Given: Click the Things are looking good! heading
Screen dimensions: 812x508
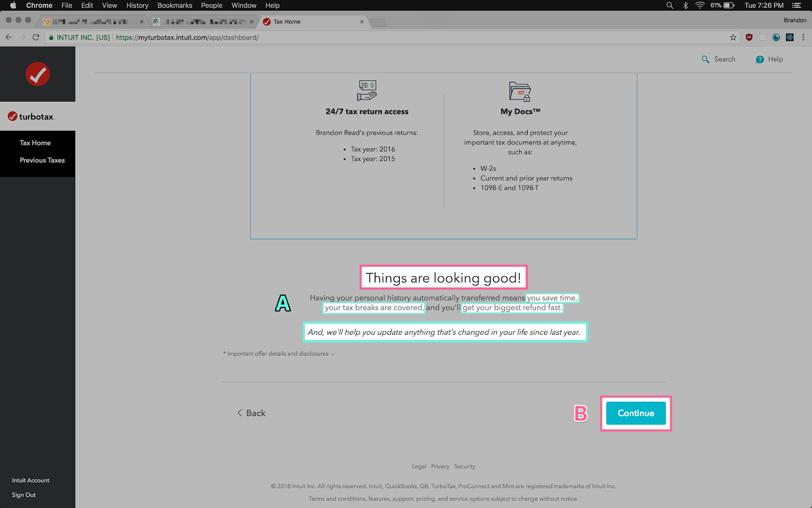Looking at the screenshot, I should pos(444,278).
